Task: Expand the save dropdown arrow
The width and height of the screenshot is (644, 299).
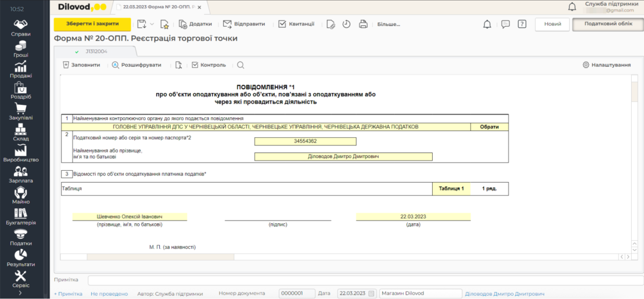Action: click(152, 24)
